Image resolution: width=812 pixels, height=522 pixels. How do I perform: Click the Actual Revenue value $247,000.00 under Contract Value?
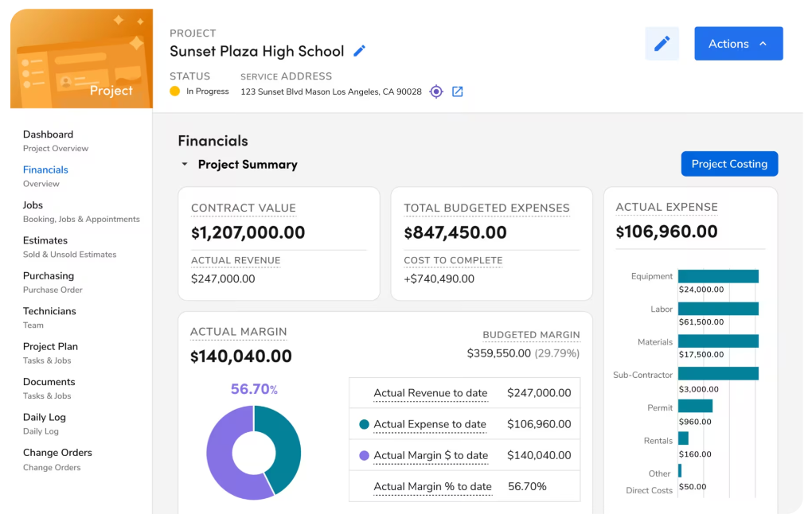(223, 279)
